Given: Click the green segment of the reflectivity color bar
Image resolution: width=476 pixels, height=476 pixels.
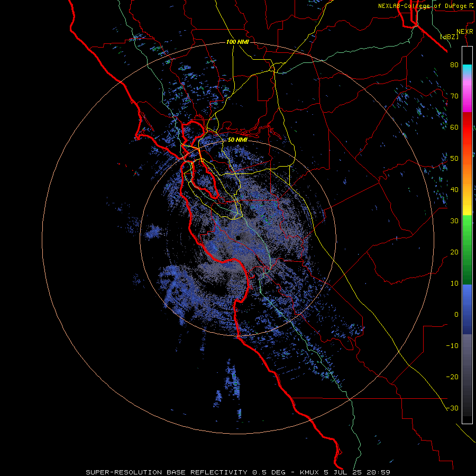Looking at the screenshot, I should coord(467,250).
